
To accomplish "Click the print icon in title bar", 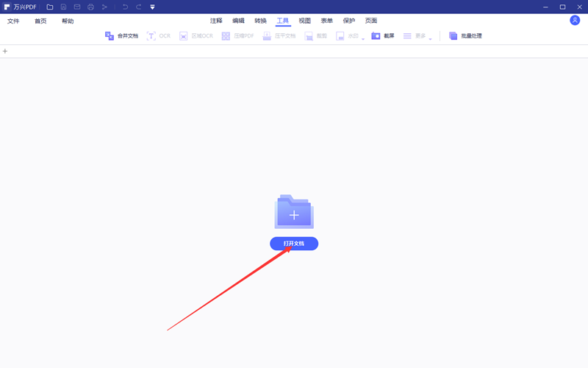I will (x=90, y=7).
